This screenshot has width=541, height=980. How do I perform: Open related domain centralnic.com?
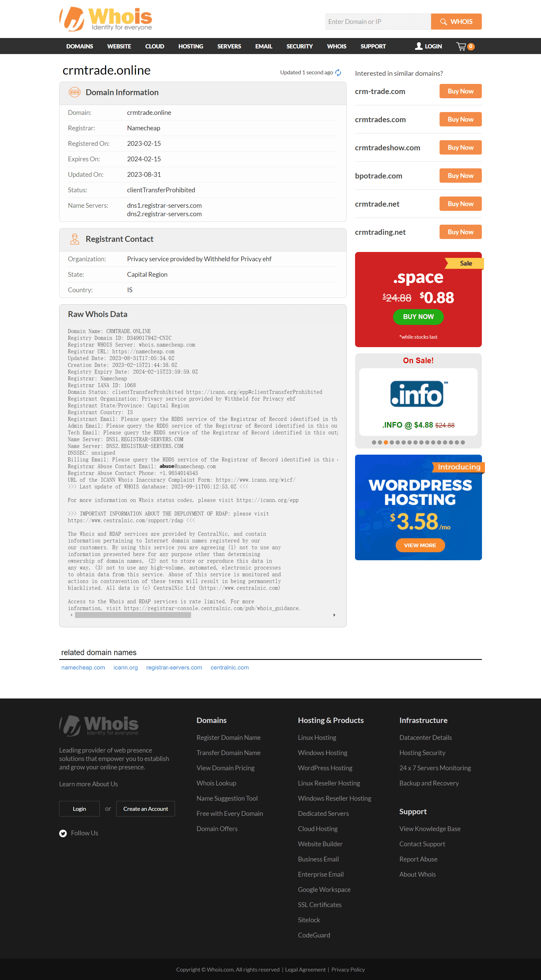click(230, 668)
